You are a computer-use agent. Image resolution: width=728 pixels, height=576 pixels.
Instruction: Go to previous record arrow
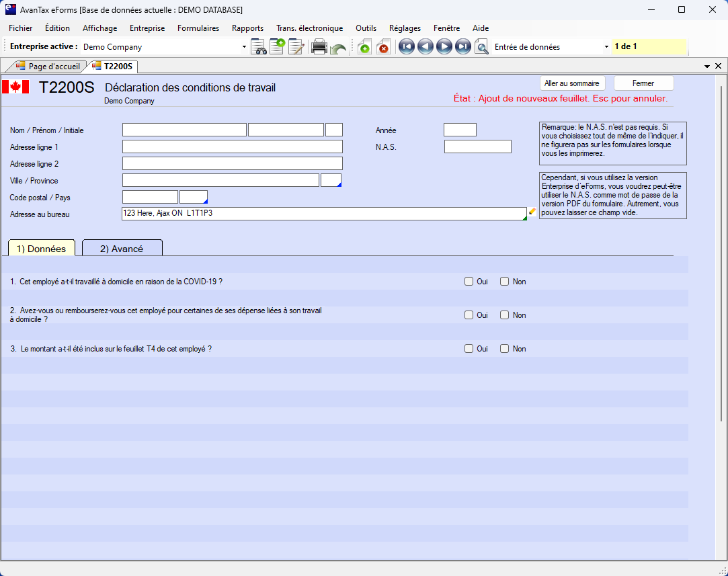[x=426, y=47]
